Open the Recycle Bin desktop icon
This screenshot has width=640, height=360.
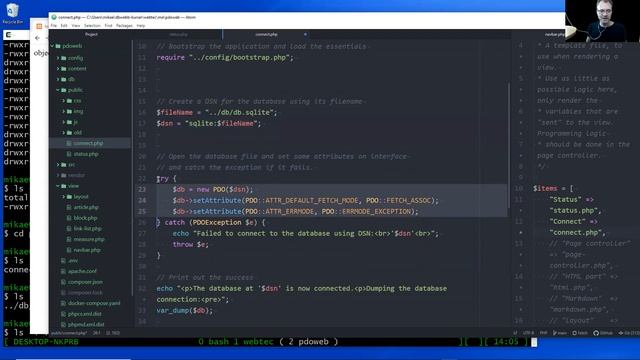pos(12,13)
